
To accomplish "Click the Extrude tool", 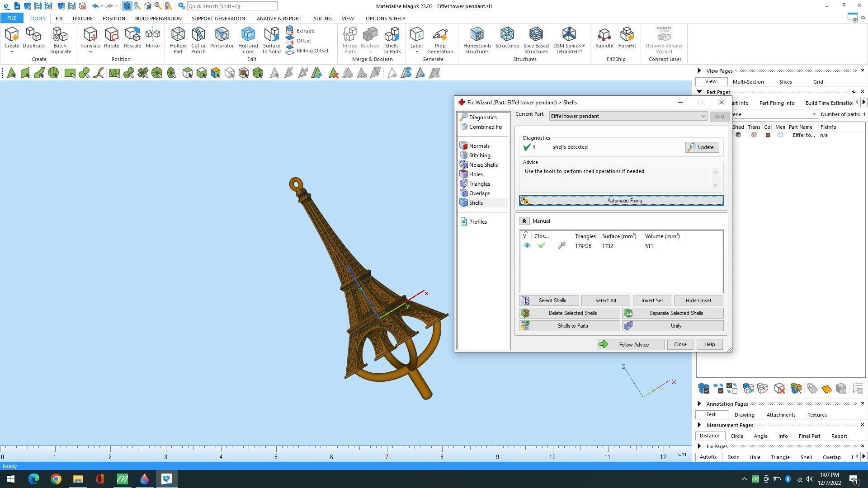I will point(300,31).
